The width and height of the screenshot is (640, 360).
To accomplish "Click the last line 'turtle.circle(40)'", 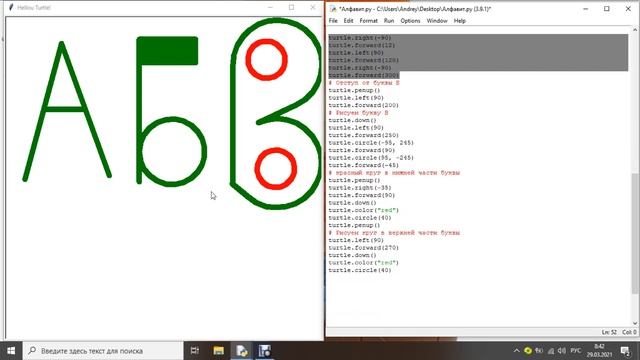I will point(360,270).
